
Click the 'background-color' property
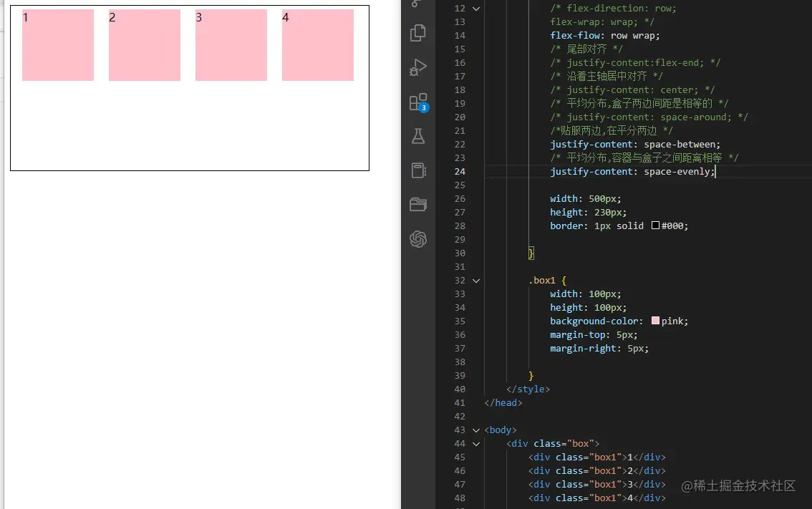[x=594, y=321]
